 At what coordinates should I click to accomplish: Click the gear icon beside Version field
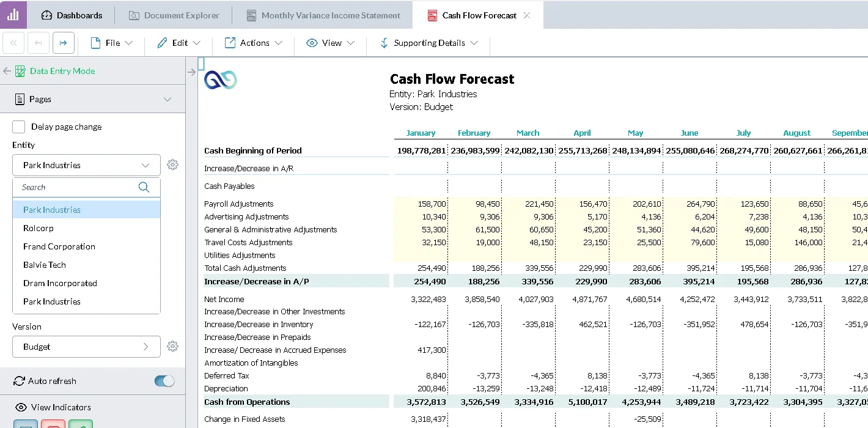(173, 347)
